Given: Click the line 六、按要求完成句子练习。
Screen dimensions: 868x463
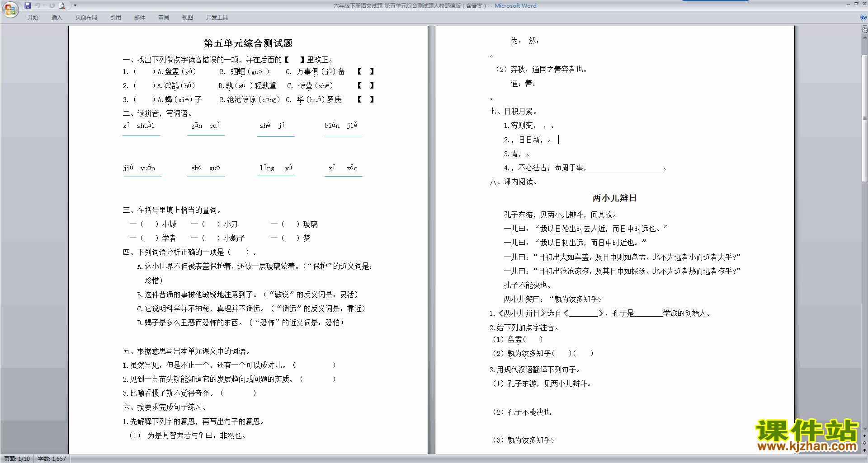Looking at the screenshot, I should [165, 407].
